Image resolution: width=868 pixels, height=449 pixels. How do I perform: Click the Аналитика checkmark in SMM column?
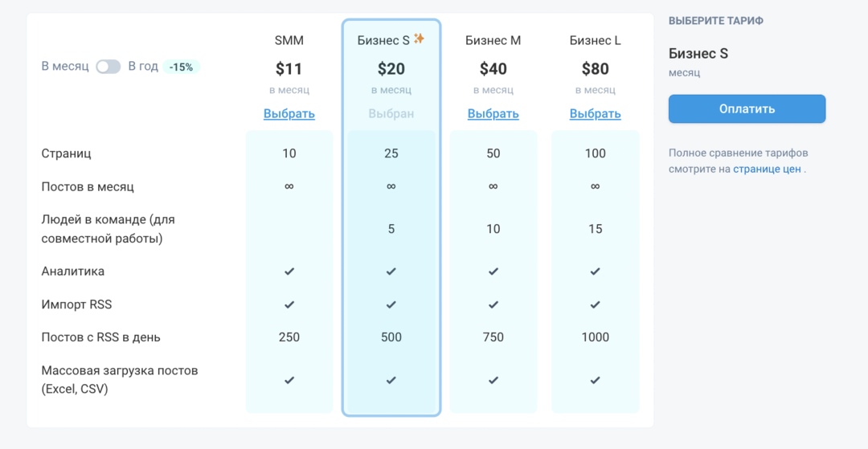pos(289,271)
